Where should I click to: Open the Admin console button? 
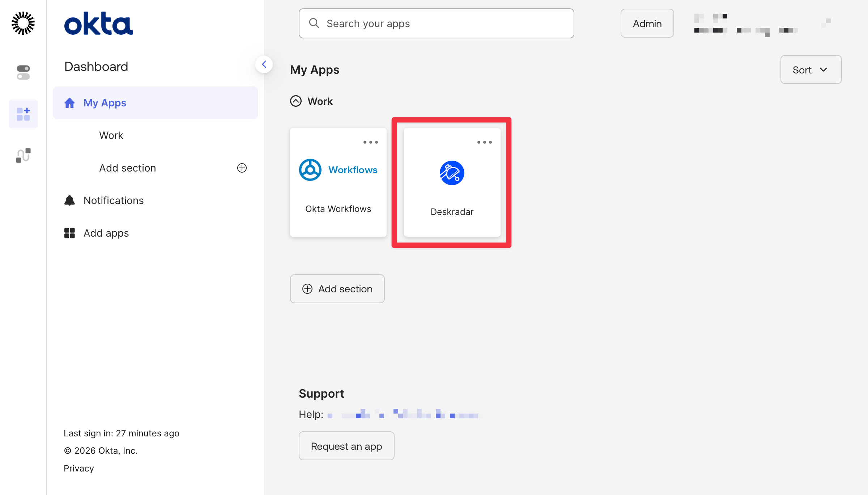tap(647, 24)
